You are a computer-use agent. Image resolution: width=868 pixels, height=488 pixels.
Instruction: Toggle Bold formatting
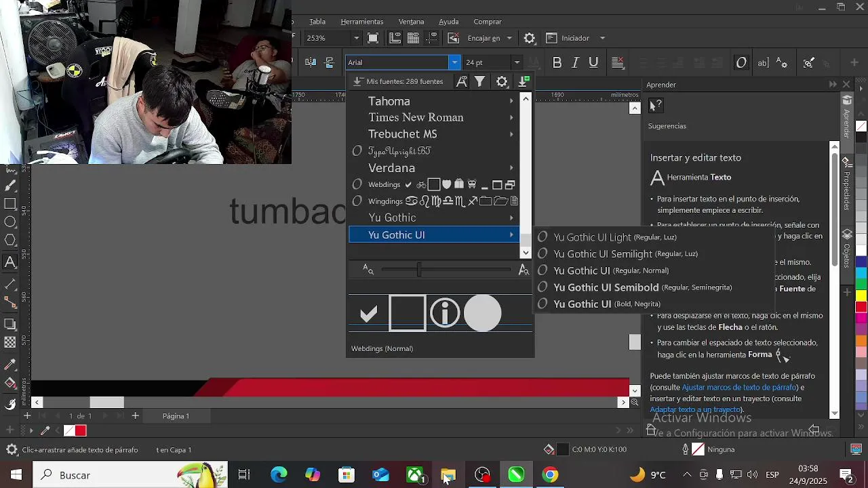(557, 62)
